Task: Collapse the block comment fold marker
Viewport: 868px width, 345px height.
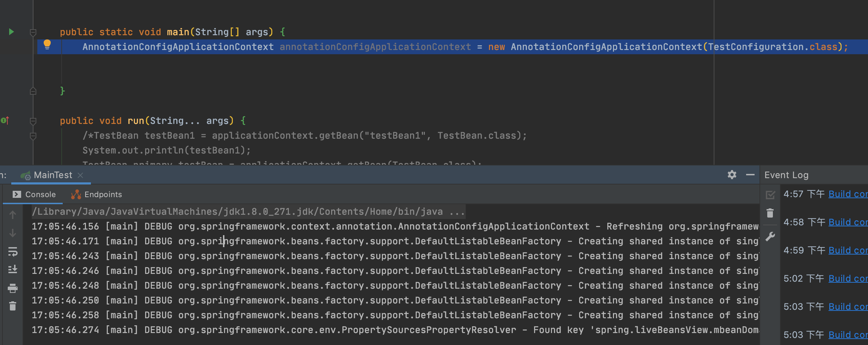Action: click(33, 136)
